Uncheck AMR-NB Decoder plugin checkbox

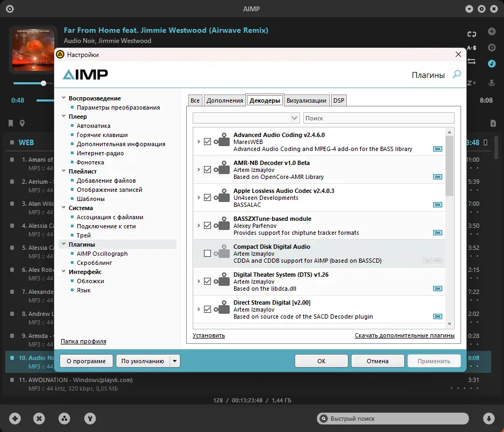pyautogui.click(x=208, y=169)
